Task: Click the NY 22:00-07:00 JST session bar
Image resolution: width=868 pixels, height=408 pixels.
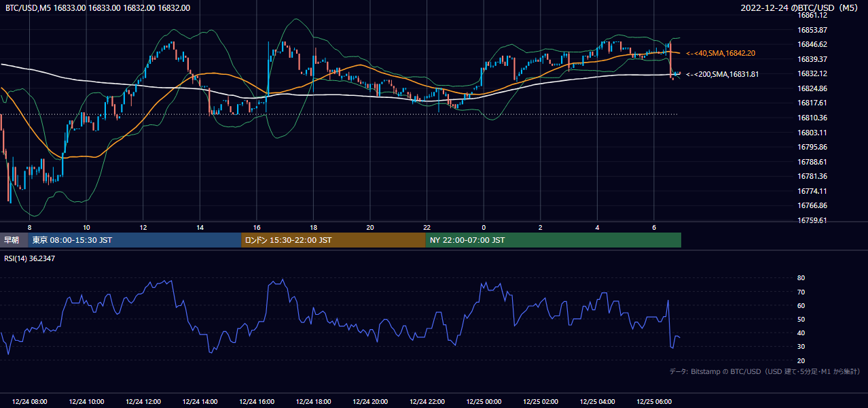Action: [x=554, y=240]
